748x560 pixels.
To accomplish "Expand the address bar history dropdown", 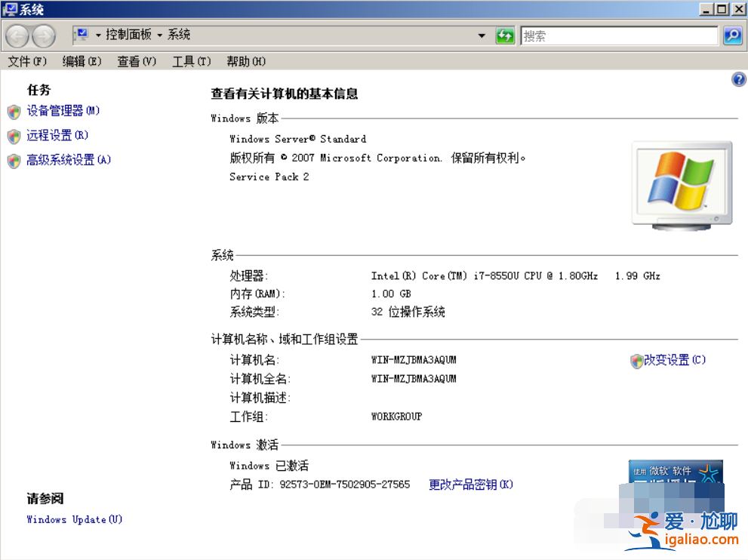I will click(x=483, y=35).
